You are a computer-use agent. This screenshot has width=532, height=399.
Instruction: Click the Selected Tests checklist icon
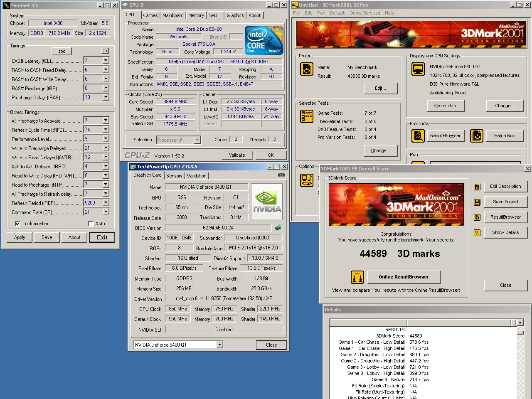tap(307, 116)
